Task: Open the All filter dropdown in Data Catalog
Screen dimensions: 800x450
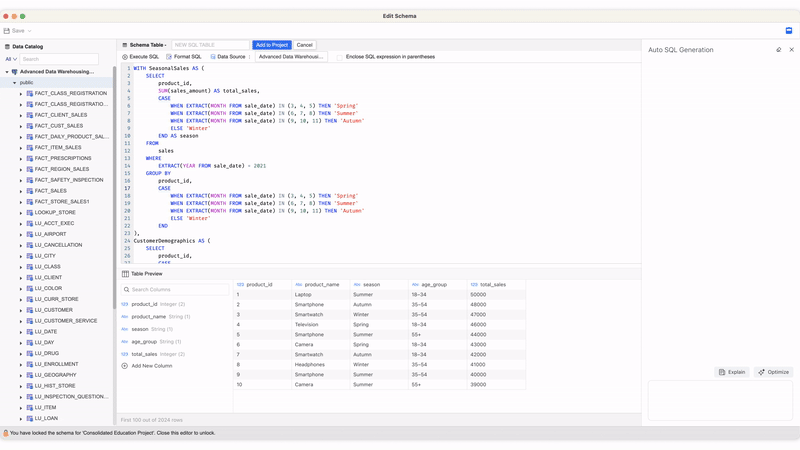Action: [11, 59]
